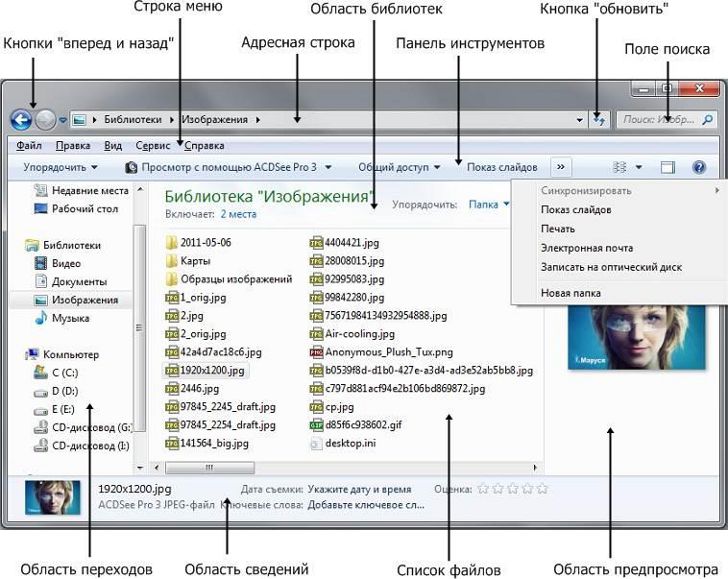The height and width of the screenshot is (579, 728).
Task: Click the large preview image of the woman
Action: click(637, 337)
